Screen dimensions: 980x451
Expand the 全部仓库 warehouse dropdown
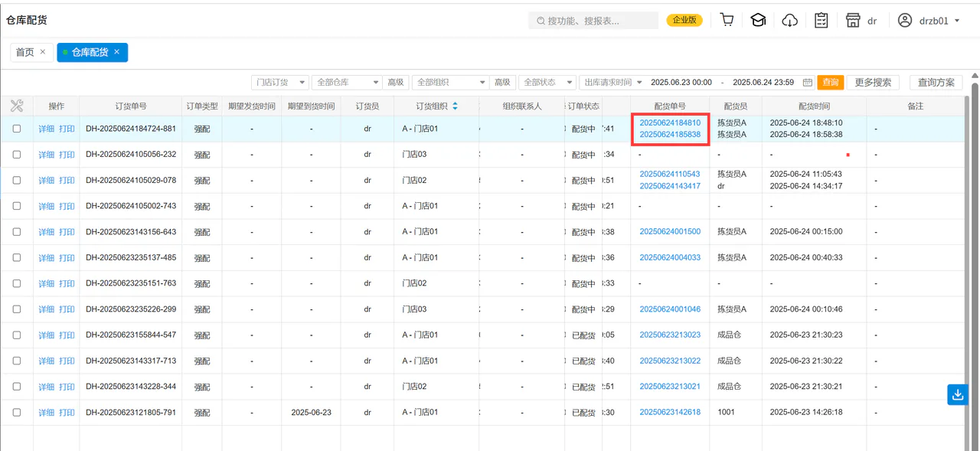point(347,82)
